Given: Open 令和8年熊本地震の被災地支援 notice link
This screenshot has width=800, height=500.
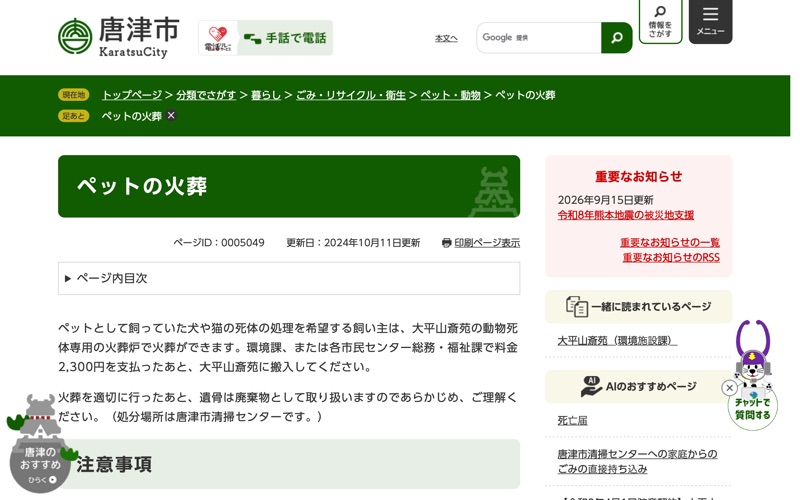Looking at the screenshot, I should tap(626, 215).
